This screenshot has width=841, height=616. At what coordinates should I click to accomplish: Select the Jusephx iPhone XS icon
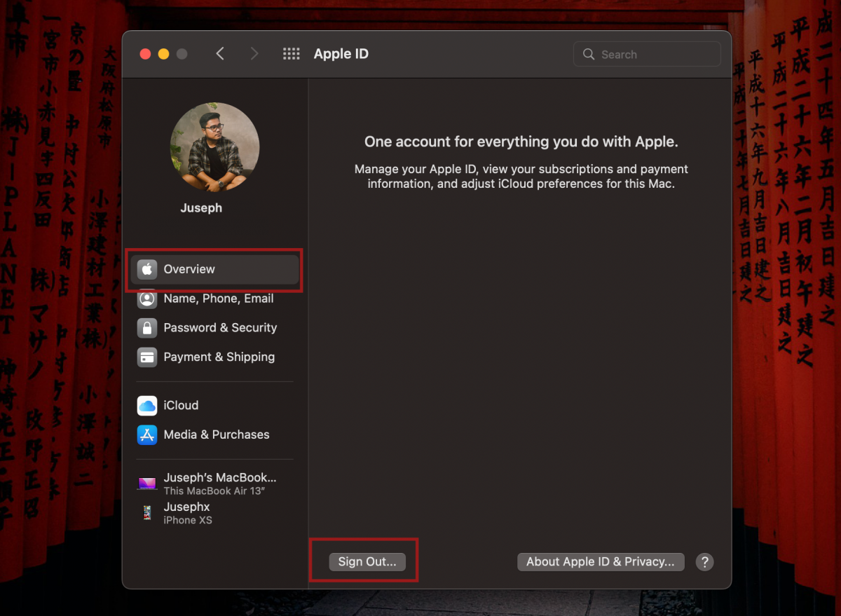[x=147, y=513]
